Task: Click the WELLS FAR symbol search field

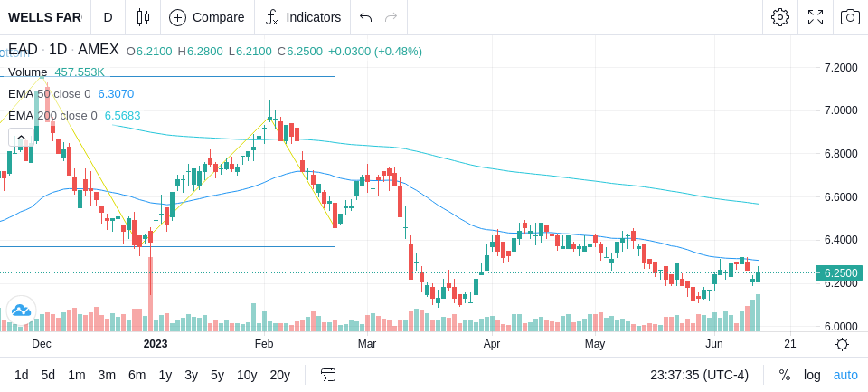Action: click(x=45, y=17)
